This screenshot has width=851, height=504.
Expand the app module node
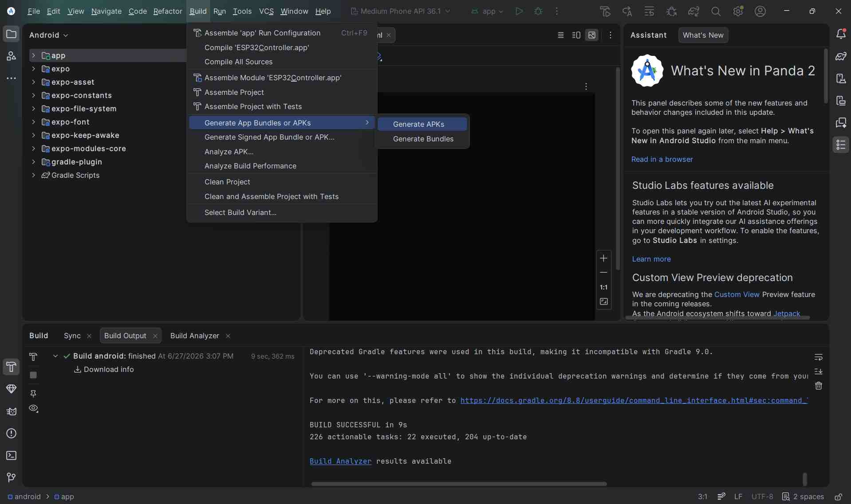(33, 55)
